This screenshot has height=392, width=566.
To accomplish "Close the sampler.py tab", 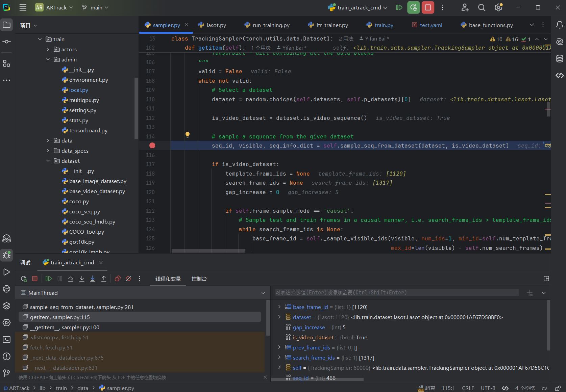I will point(186,25).
